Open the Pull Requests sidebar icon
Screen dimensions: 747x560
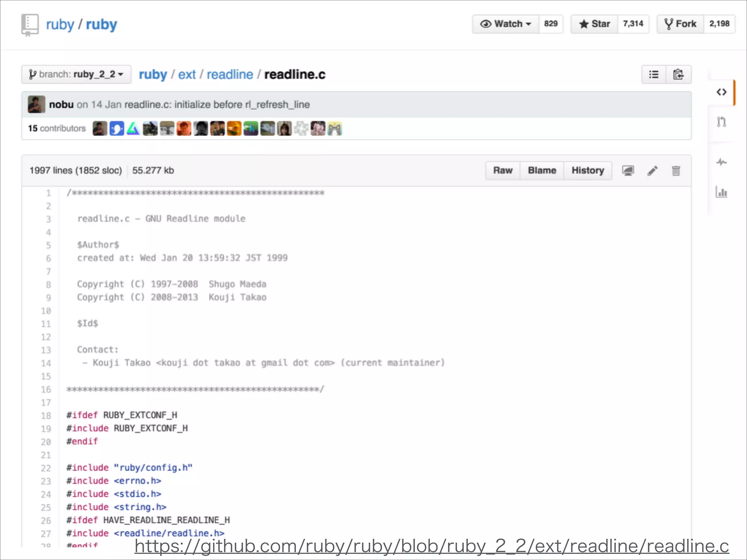point(721,122)
